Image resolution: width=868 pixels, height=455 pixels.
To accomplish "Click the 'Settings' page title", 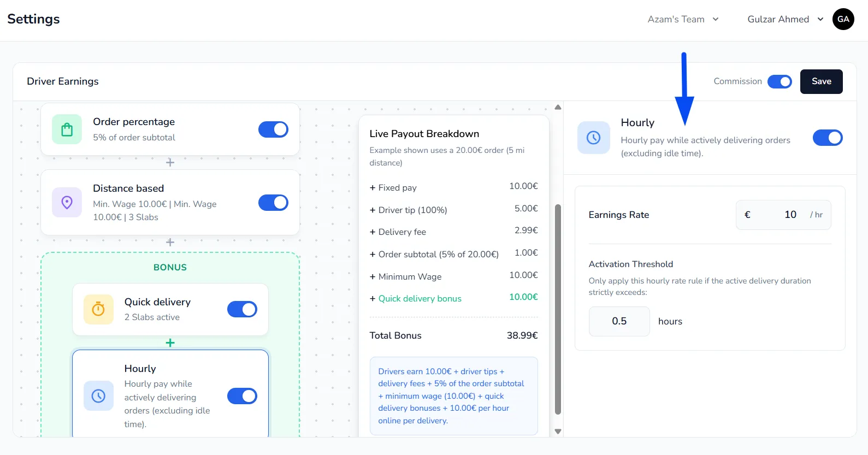I will click(33, 19).
